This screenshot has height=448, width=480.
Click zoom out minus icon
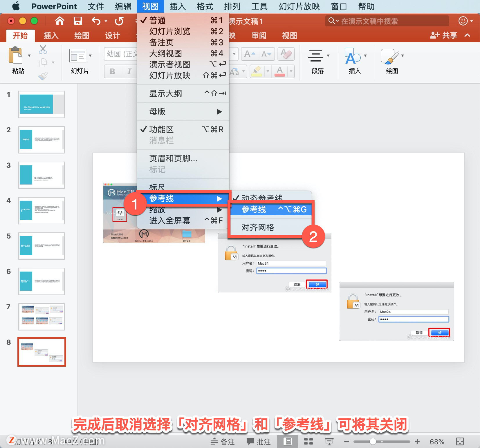point(346,442)
